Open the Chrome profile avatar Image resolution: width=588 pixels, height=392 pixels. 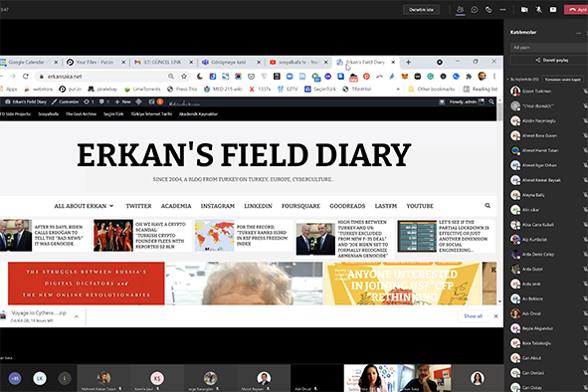point(482,77)
